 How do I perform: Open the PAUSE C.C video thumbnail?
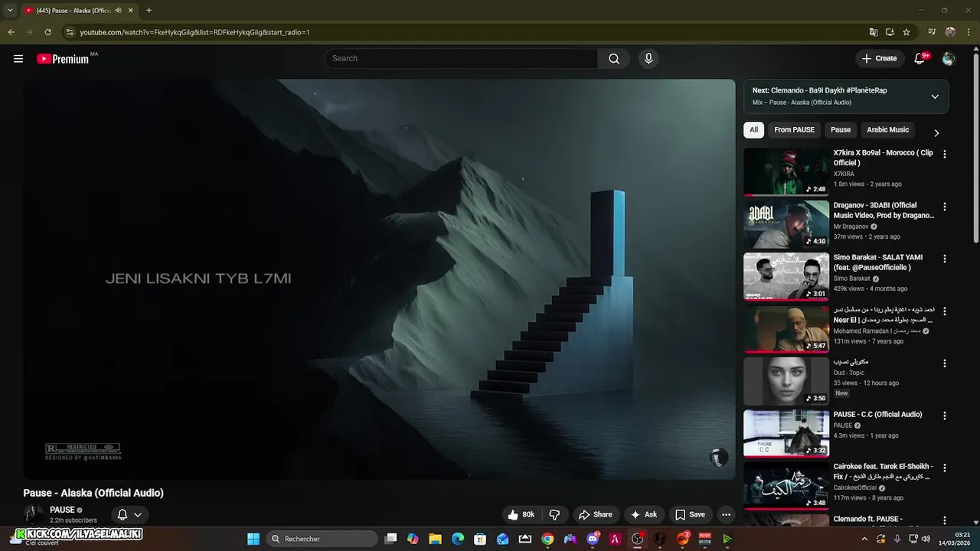coord(786,433)
